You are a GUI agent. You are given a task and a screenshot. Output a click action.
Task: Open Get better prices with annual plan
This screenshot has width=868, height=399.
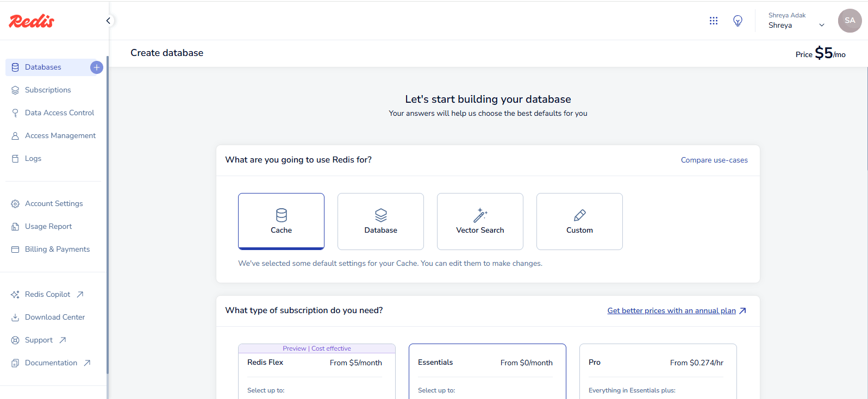[x=671, y=311]
